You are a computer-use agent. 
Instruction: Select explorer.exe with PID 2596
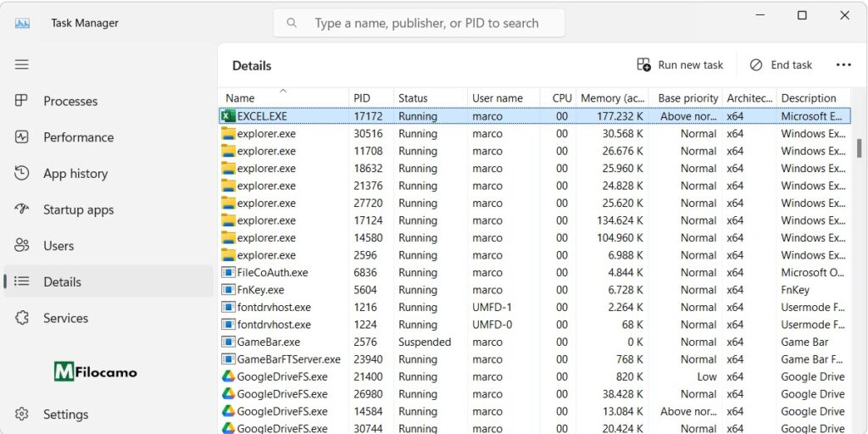[535, 255]
